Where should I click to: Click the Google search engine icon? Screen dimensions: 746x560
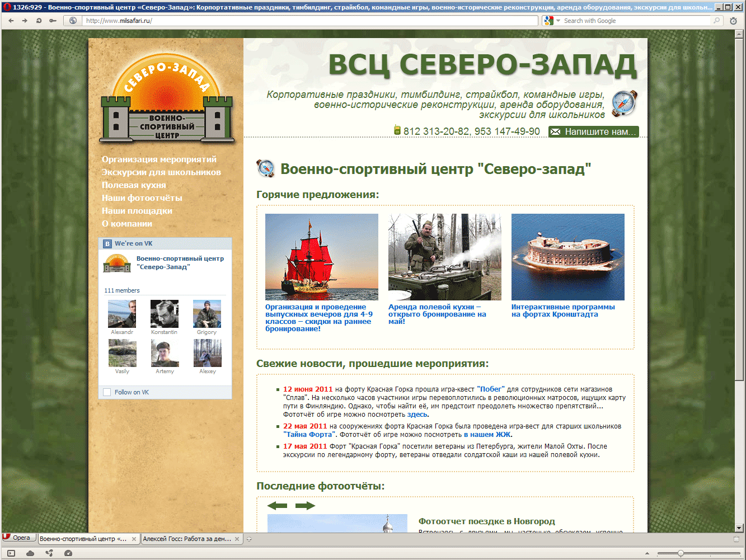[548, 21]
